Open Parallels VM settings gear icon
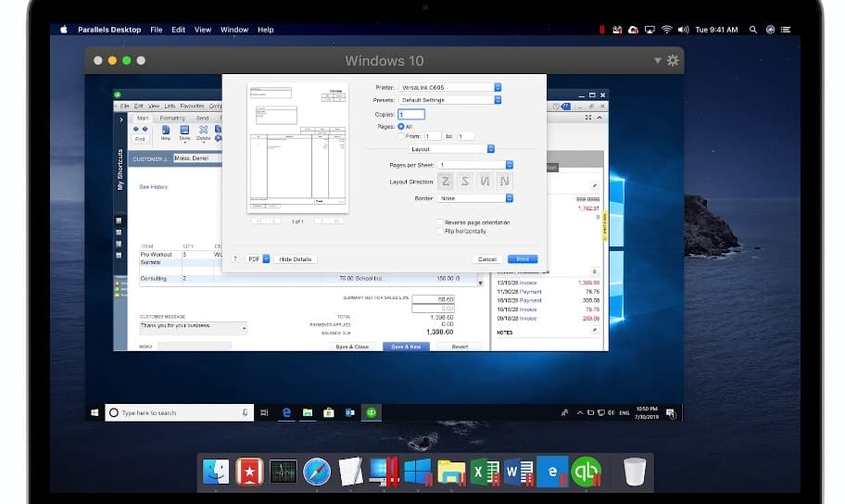The image size is (845, 504). pyautogui.click(x=673, y=60)
